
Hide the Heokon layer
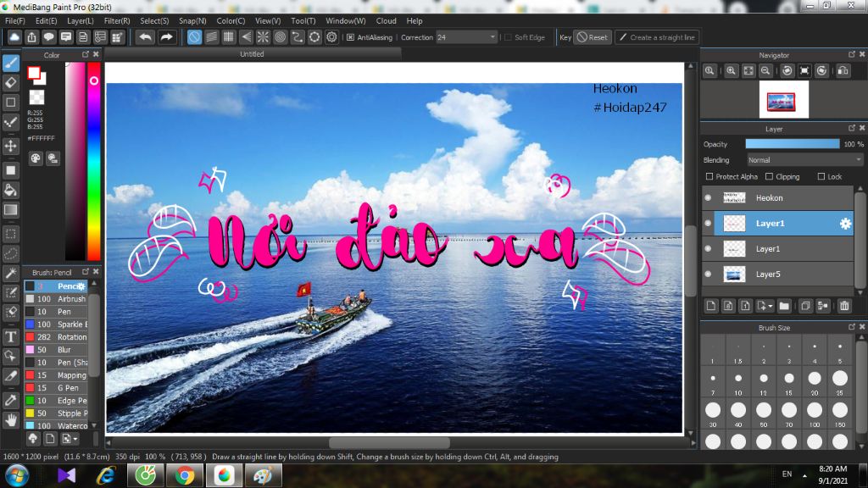tap(708, 197)
